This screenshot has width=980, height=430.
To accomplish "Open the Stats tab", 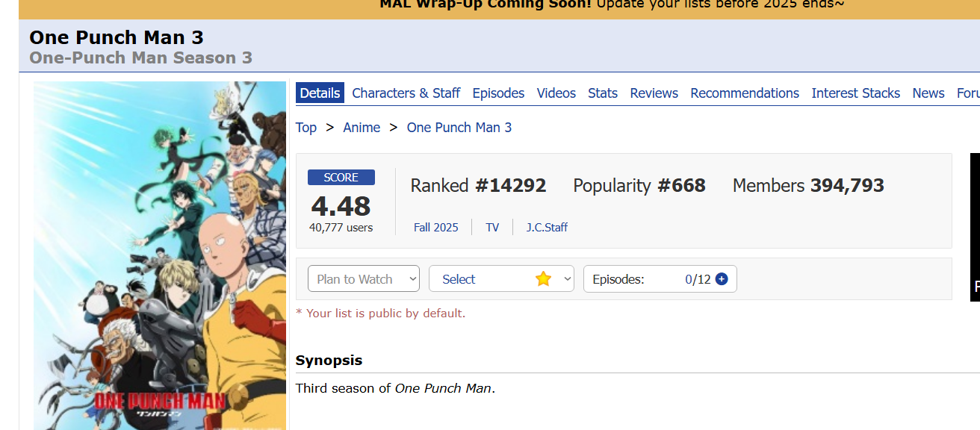I will pos(603,93).
